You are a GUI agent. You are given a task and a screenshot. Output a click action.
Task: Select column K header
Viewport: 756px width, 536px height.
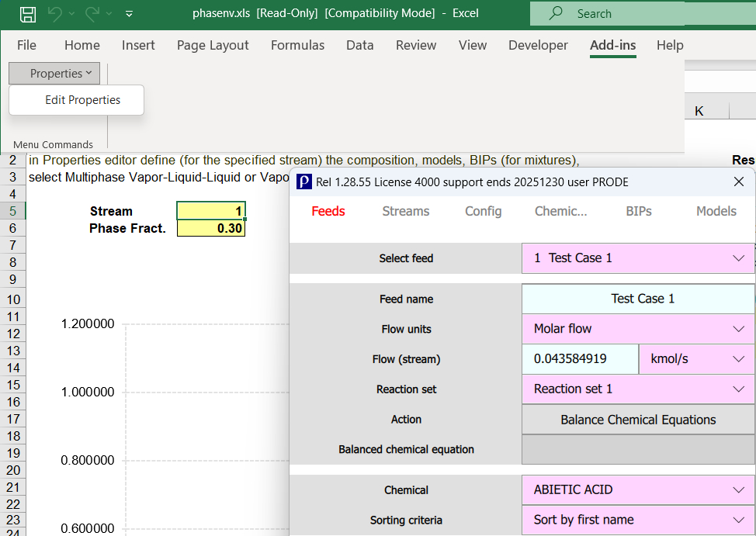[699, 111]
